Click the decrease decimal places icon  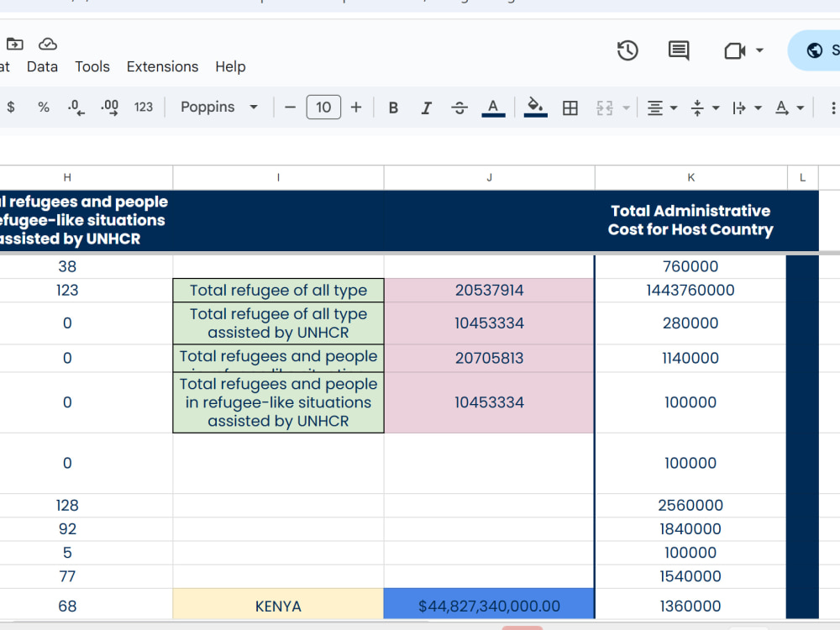[76, 108]
